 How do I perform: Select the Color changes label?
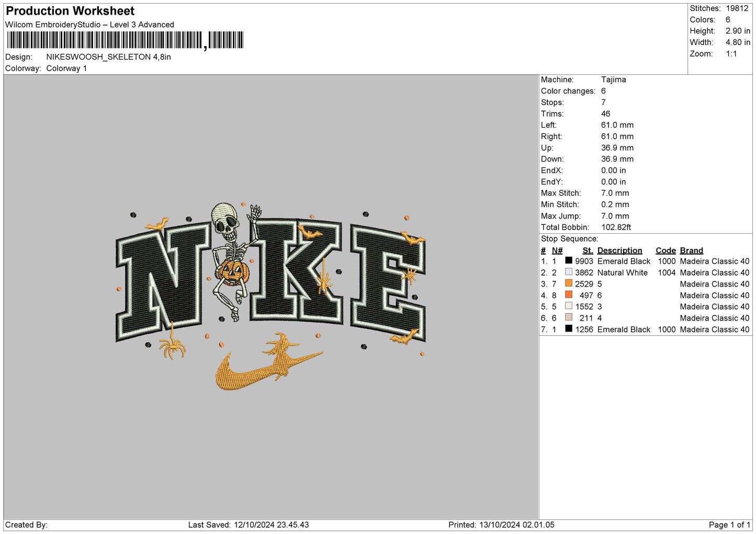[568, 91]
